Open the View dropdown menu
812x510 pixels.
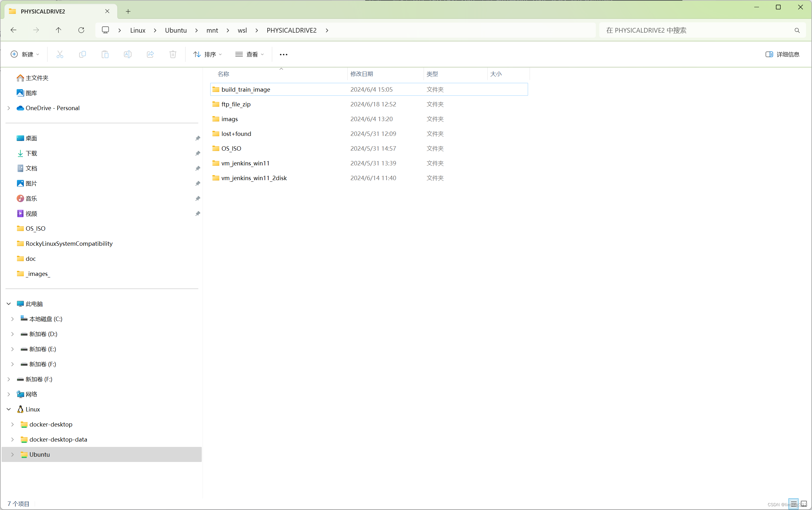coord(249,54)
